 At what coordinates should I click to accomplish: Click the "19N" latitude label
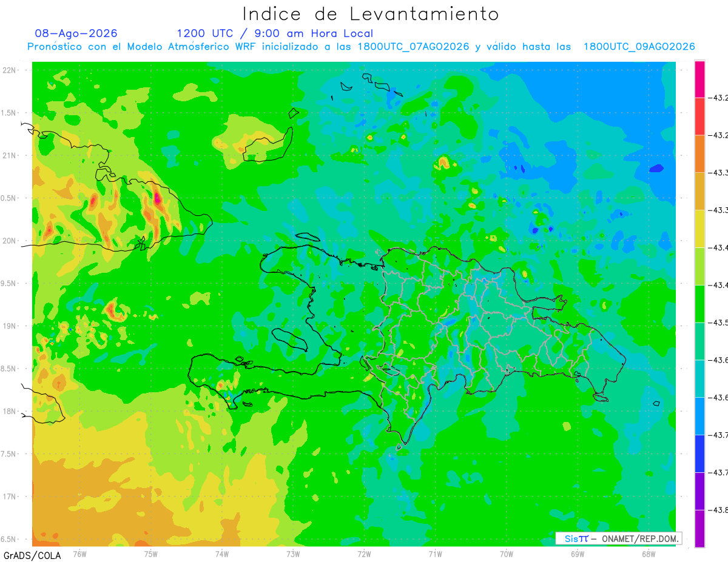coord(10,326)
